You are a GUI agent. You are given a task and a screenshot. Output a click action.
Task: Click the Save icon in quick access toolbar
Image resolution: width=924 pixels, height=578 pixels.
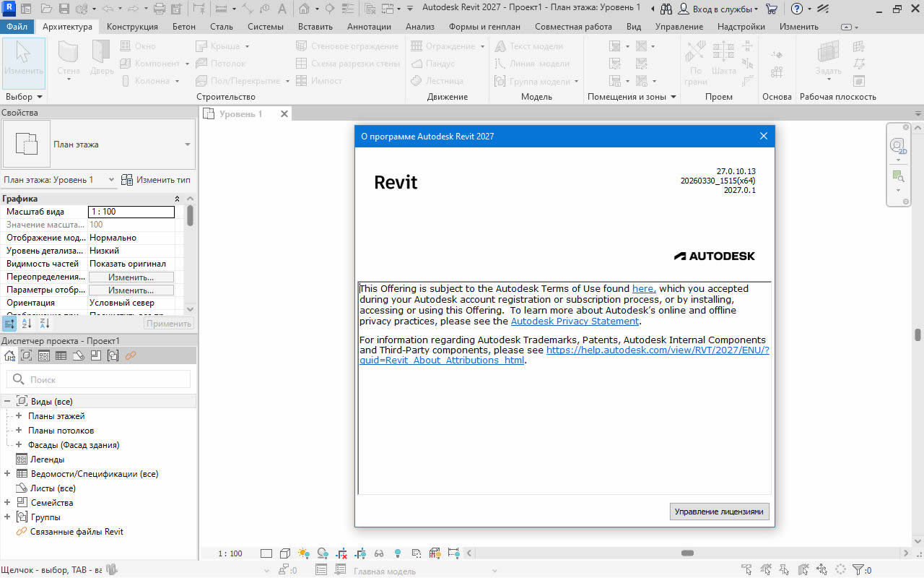pos(64,9)
